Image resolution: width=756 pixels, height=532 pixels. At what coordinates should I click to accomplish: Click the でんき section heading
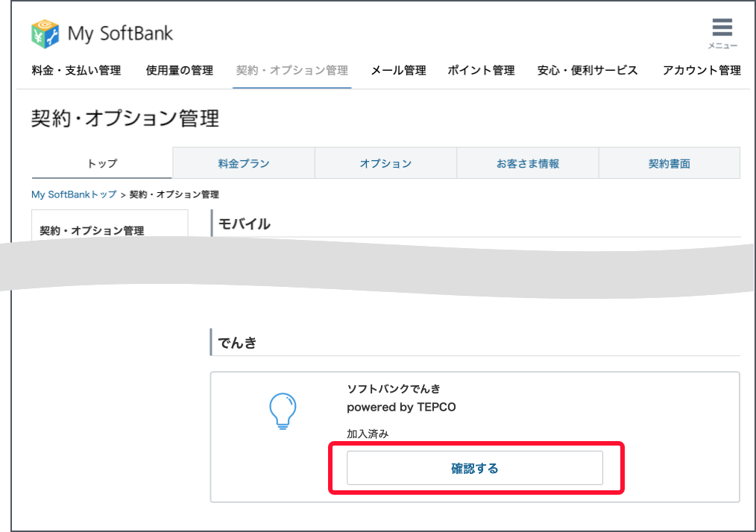237,343
